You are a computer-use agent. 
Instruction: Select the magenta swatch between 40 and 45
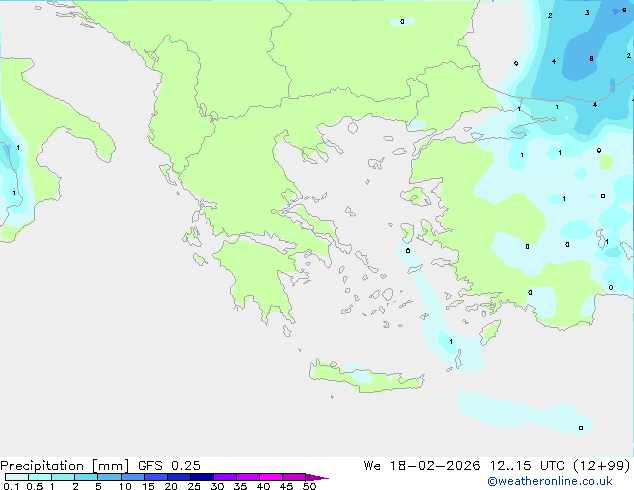(271, 477)
